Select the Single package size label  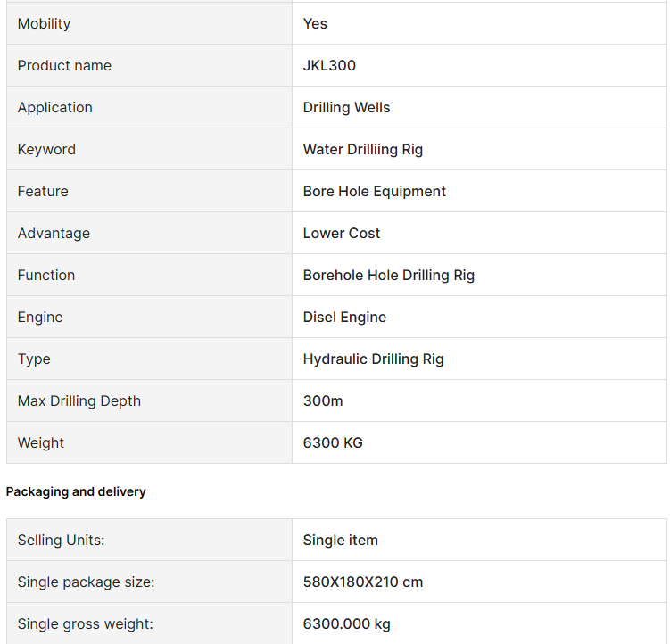tap(86, 582)
